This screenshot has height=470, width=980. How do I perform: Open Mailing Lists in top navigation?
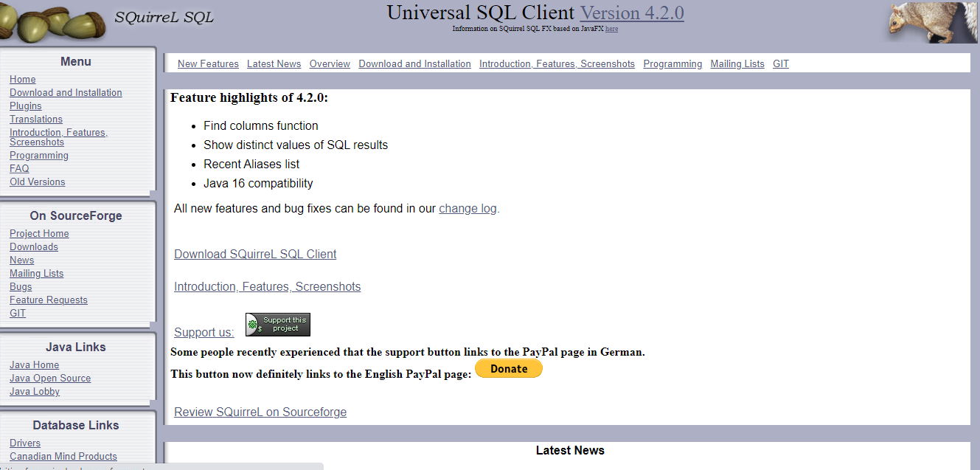tap(737, 64)
